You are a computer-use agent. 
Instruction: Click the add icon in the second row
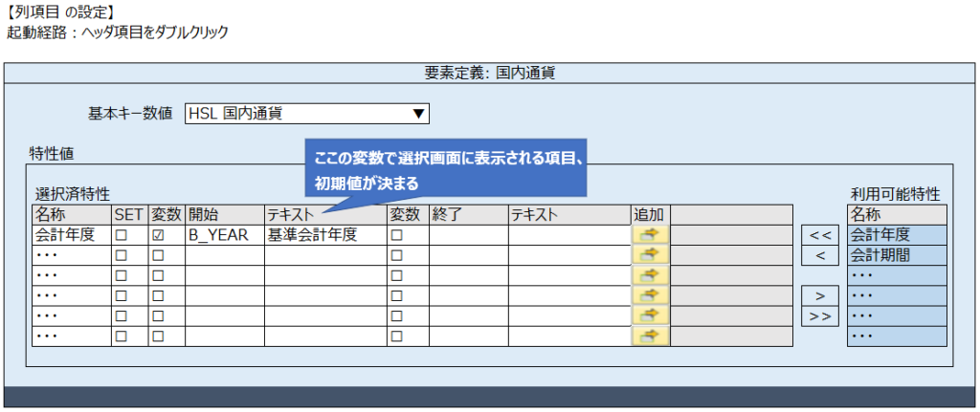(652, 254)
